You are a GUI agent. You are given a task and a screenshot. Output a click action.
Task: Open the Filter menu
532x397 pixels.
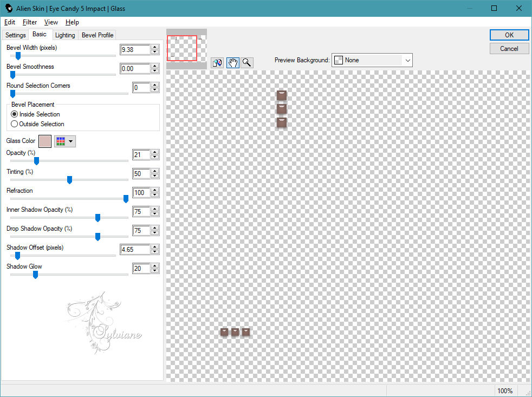pos(29,22)
